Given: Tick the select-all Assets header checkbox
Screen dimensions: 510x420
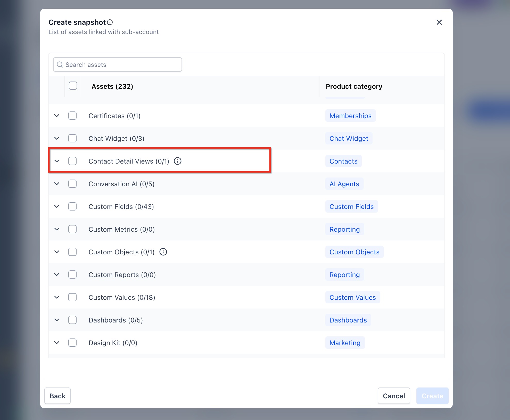Looking at the screenshot, I should 73,86.
